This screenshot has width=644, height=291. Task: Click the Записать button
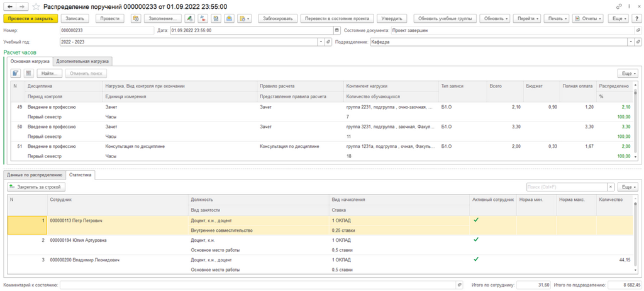tap(75, 18)
